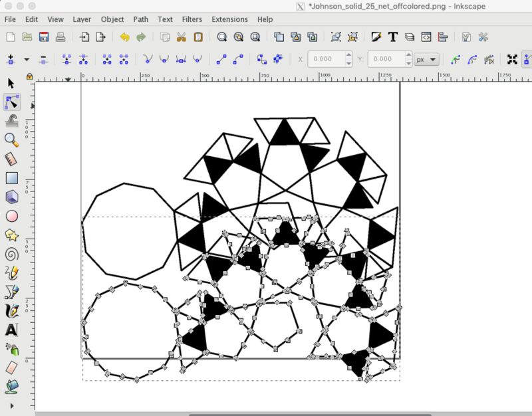Open the XML editor
532x416 pixels.
tap(426, 37)
